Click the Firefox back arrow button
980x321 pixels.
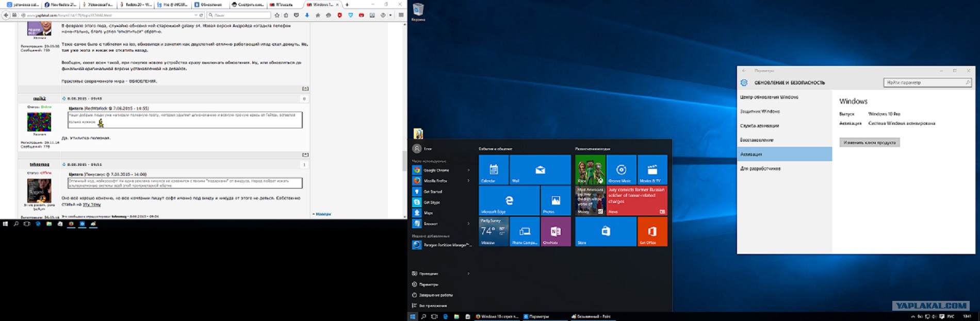[6, 15]
